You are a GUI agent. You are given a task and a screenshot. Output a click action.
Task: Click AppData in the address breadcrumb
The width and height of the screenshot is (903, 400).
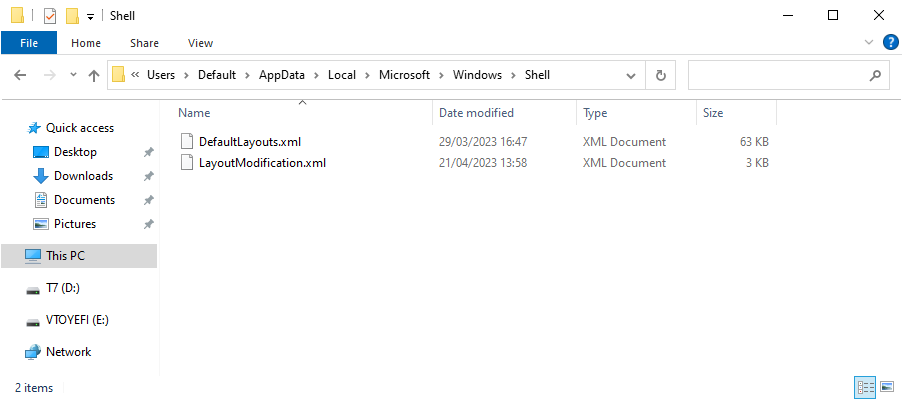tap(282, 75)
